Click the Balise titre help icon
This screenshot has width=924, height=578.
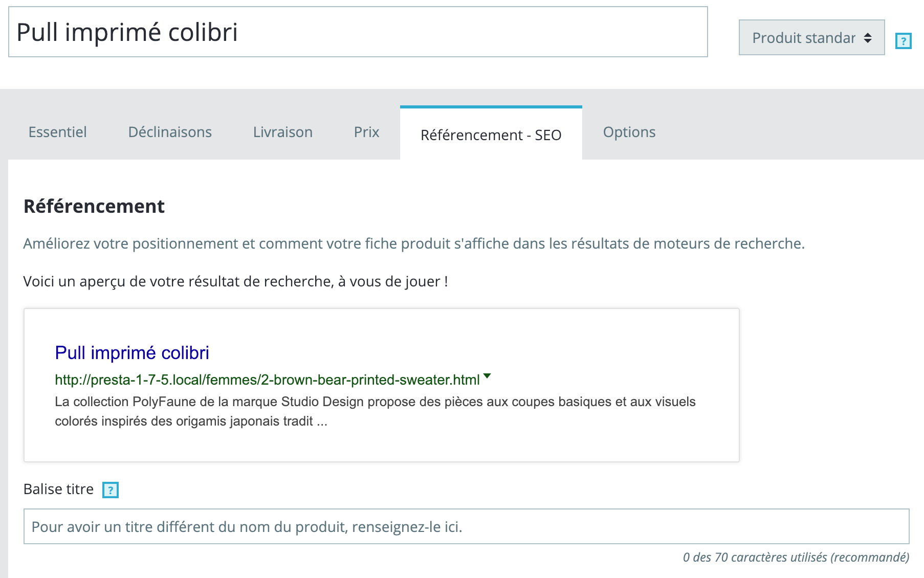point(111,490)
